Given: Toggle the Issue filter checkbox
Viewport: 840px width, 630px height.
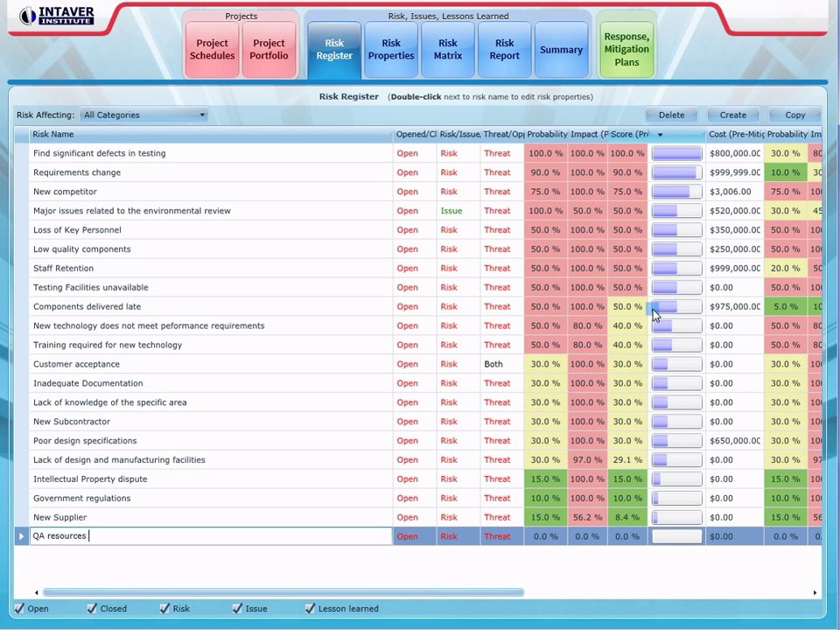Looking at the screenshot, I should [x=237, y=608].
